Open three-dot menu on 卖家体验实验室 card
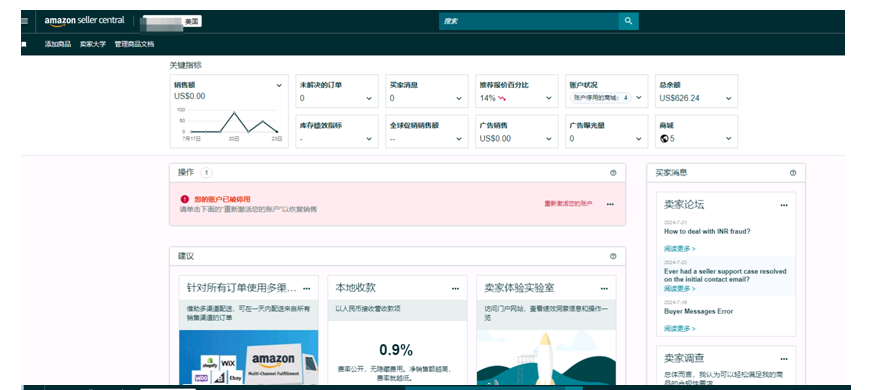The image size is (886, 390). coord(604,288)
